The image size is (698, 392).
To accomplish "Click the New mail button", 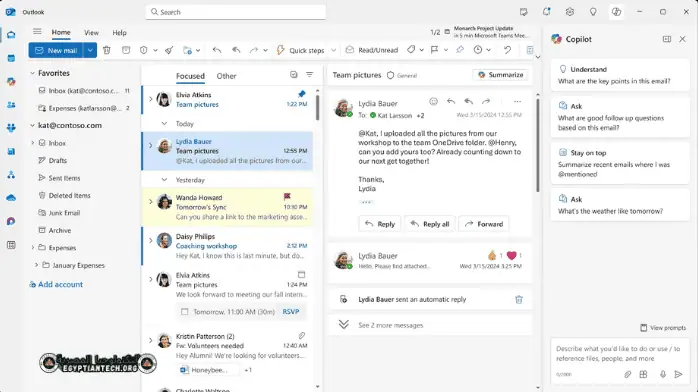I will click(56, 50).
